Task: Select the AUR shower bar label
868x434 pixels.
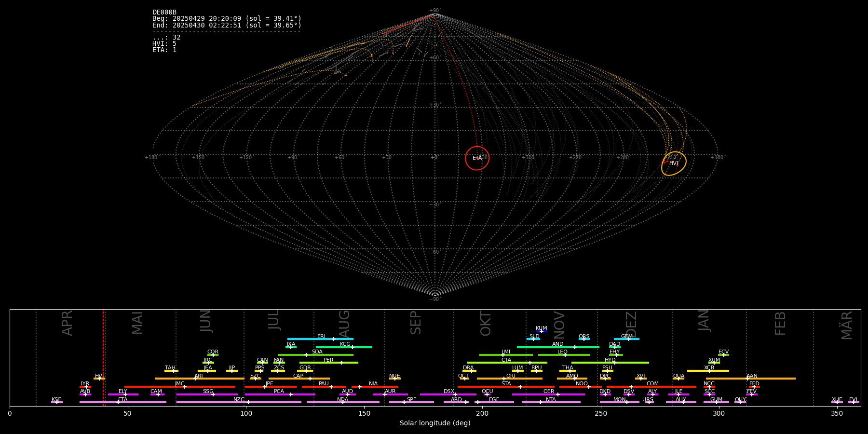Action: point(390,392)
